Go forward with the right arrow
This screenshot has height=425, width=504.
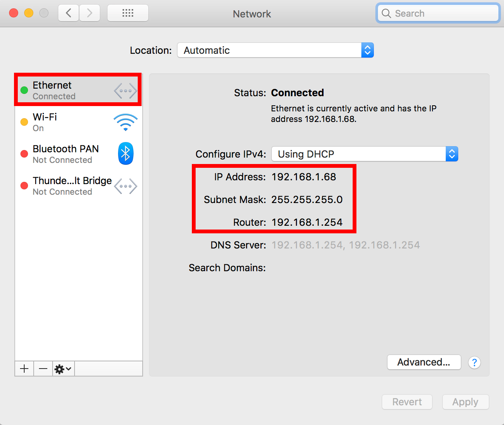click(90, 13)
